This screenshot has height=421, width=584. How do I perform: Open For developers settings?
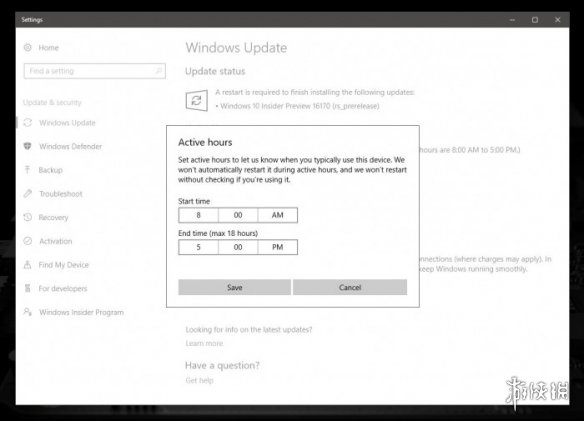coord(63,288)
